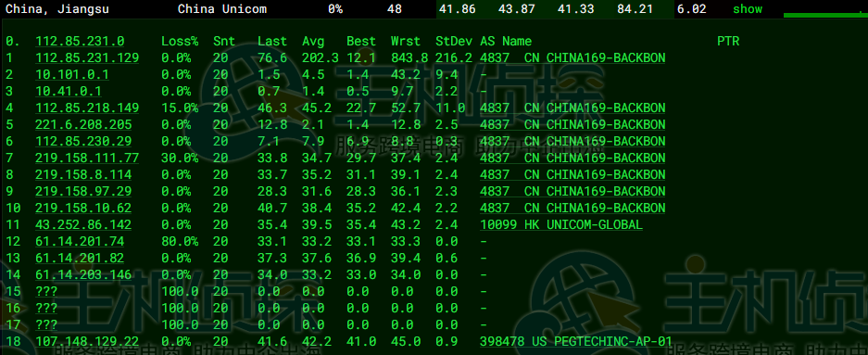Click hop 5 address 221.6.208.205
The width and height of the screenshot is (868, 355).
tap(83, 124)
